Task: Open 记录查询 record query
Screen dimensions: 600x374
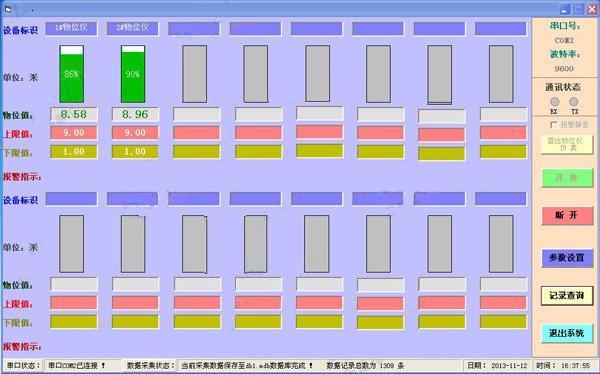Action: coord(567,296)
